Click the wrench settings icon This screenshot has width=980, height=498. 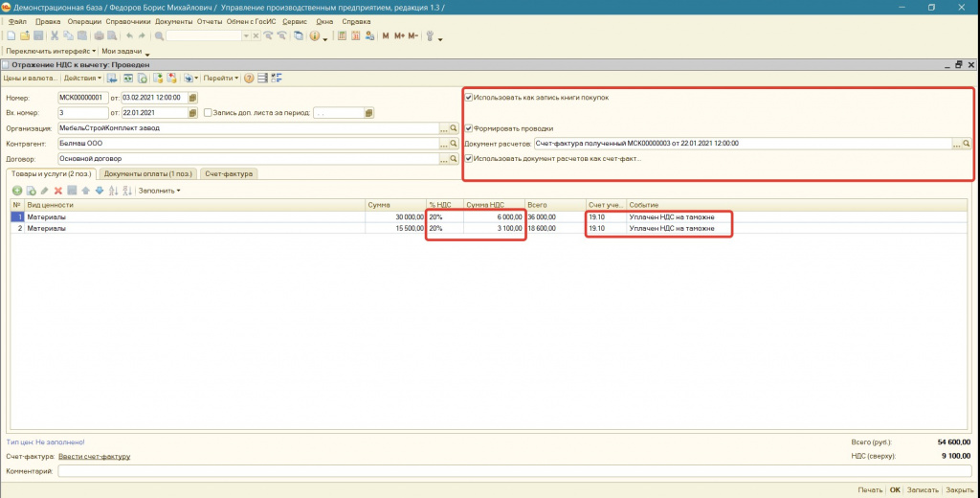[430, 36]
